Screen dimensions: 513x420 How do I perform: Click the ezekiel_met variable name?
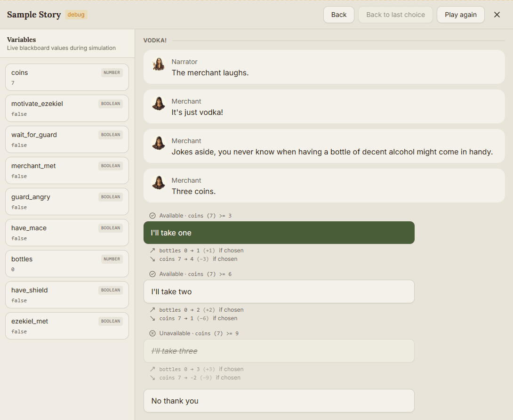click(x=30, y=322)
